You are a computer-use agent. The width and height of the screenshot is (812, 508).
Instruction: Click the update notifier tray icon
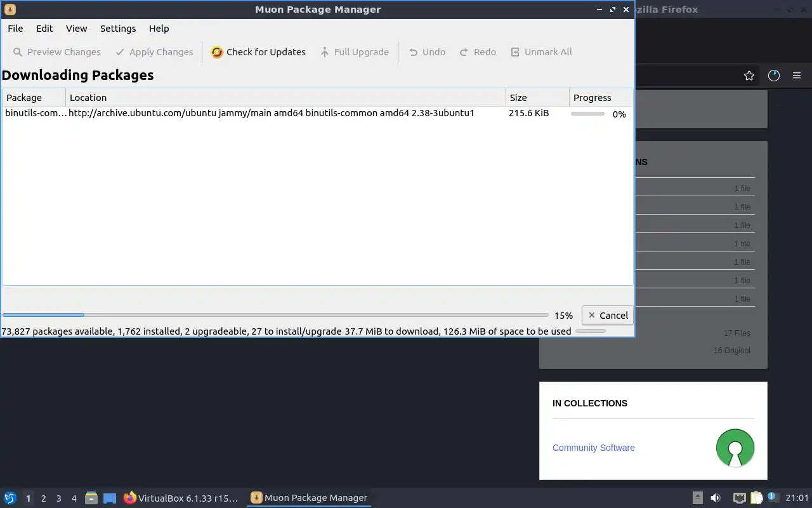773,498
